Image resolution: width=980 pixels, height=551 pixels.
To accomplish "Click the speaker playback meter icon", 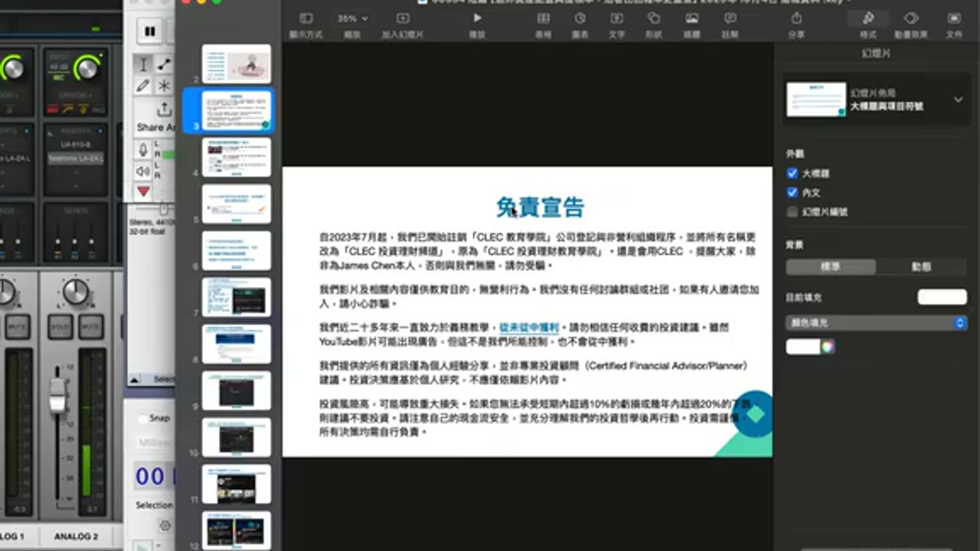I will [143, 171].
